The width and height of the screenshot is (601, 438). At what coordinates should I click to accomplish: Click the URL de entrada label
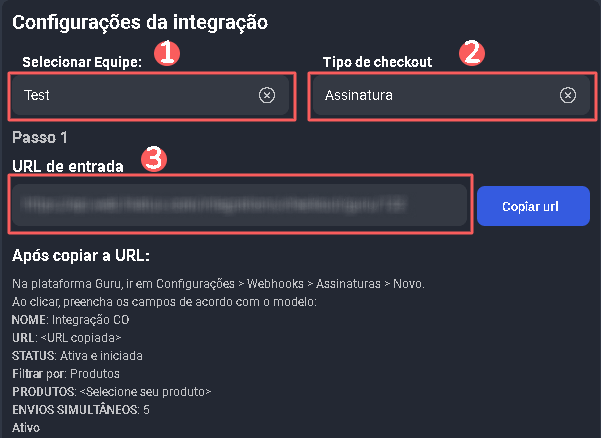68,166
